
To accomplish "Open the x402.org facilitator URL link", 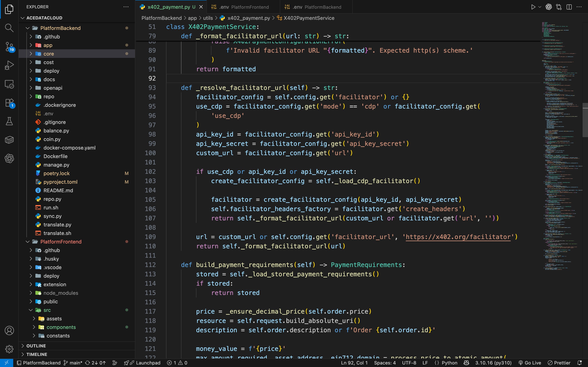I will click(x=458, y=237).
